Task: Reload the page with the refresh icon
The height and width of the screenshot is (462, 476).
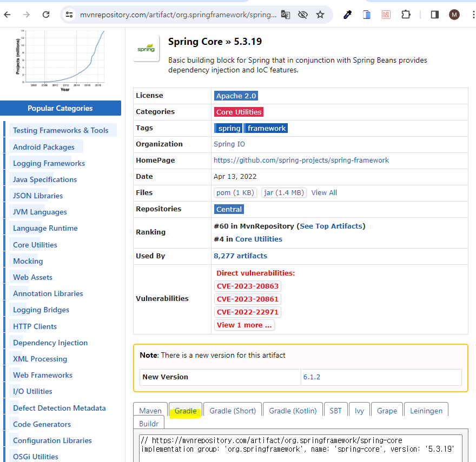Action: (x=46, y=14)
